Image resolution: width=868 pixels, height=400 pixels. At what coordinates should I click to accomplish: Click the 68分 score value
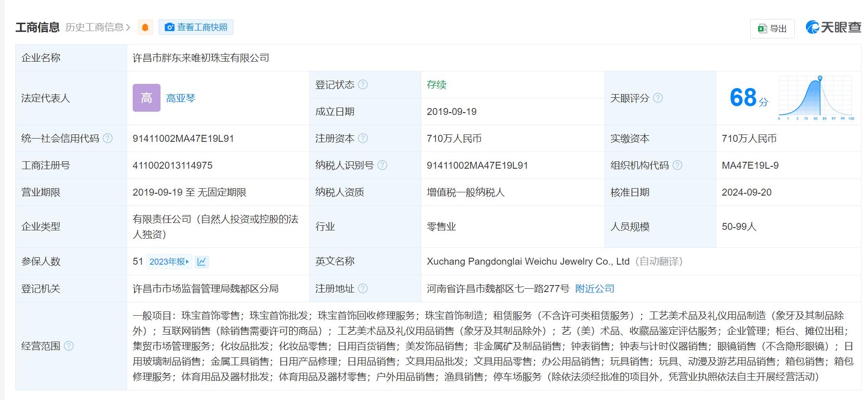748,98
